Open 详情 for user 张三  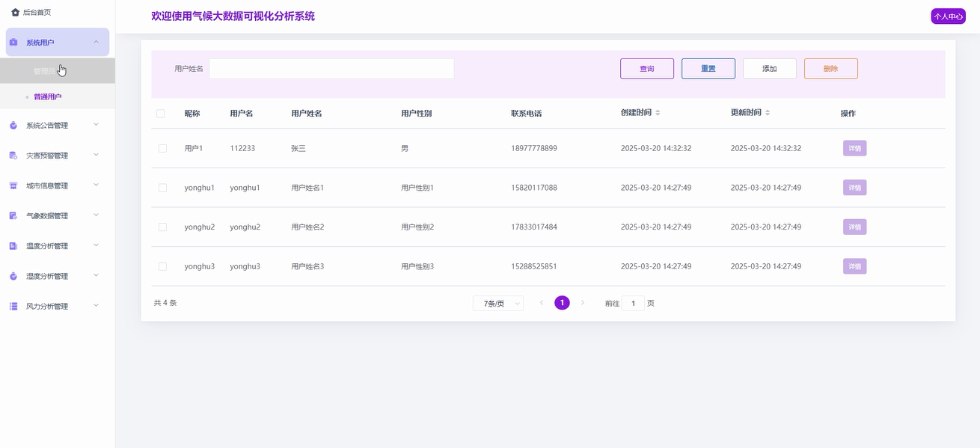coord(855,148)
